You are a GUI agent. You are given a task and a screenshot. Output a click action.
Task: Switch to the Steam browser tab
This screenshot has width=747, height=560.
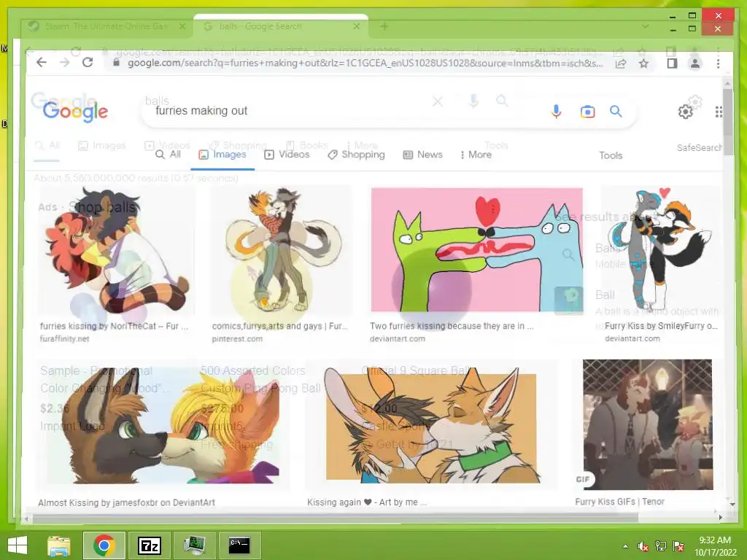coord(105,26)
